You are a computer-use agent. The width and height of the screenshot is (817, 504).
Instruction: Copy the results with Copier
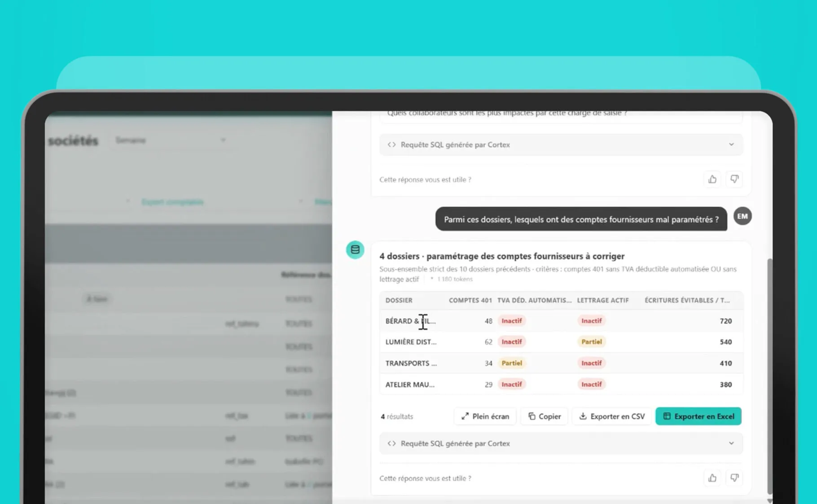pos(545,416)
